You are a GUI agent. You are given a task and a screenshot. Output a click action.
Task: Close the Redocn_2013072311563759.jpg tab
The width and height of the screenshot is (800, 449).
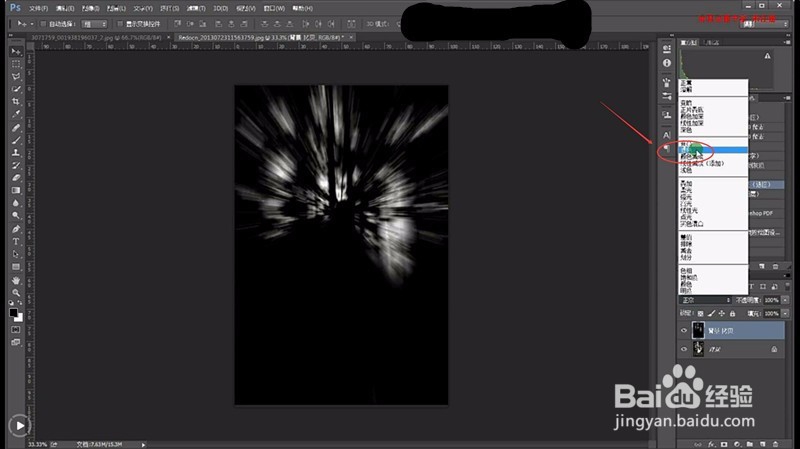click(352, 37)
